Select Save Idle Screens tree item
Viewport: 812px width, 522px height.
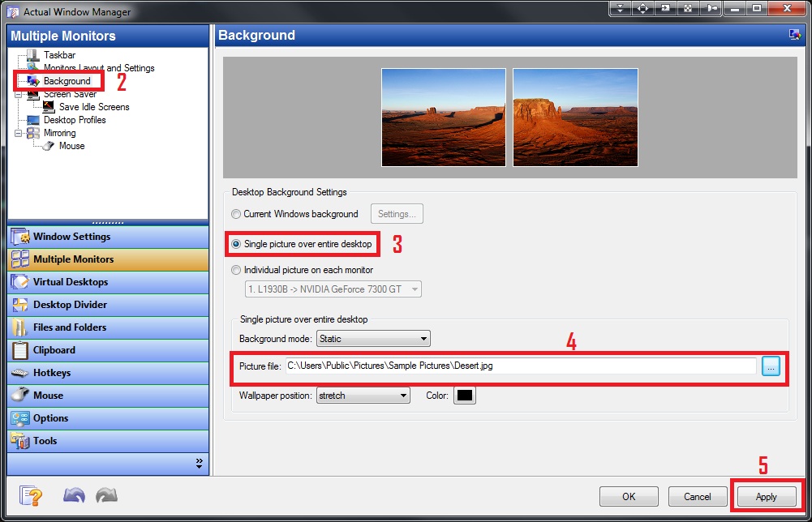coord(94,107)
